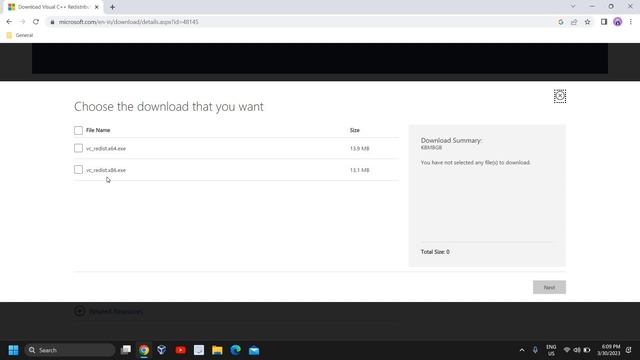Launch YouTube from the taskbar
The height and width of the screenshot is (360, 640).
pos(180,350)
